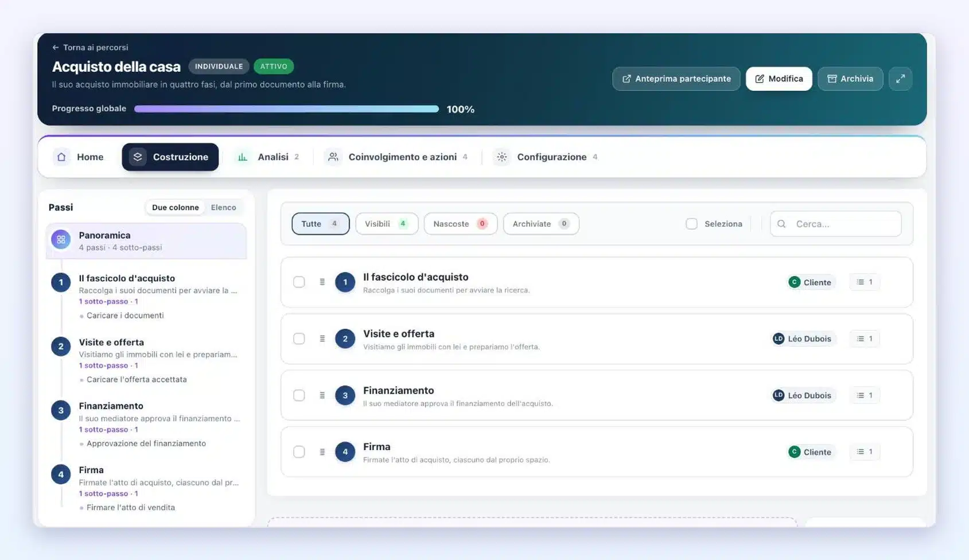Open the Configurazione tab
Screen dimensions: 969x560
(x=546, y=157)
